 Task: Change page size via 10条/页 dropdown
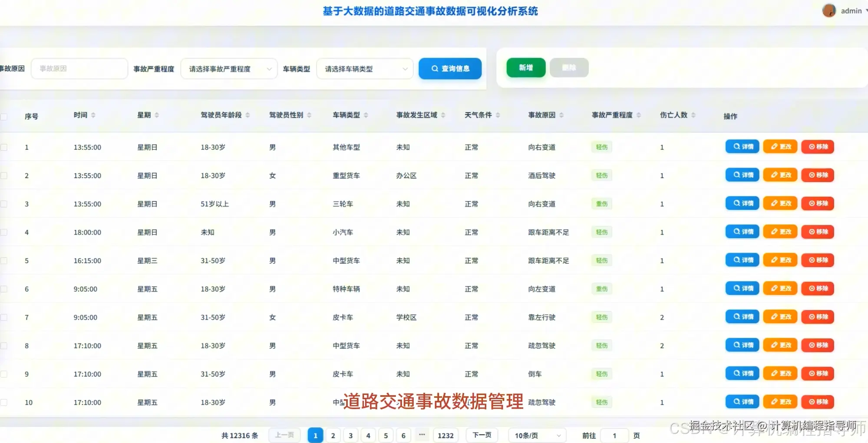(x=536, y=435)
